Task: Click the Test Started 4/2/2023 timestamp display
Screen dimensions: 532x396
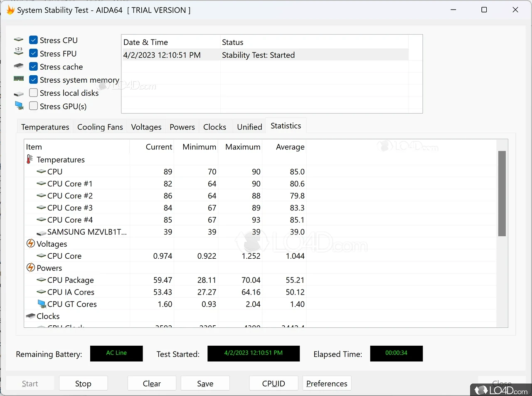Action: [x=254, y=353]
